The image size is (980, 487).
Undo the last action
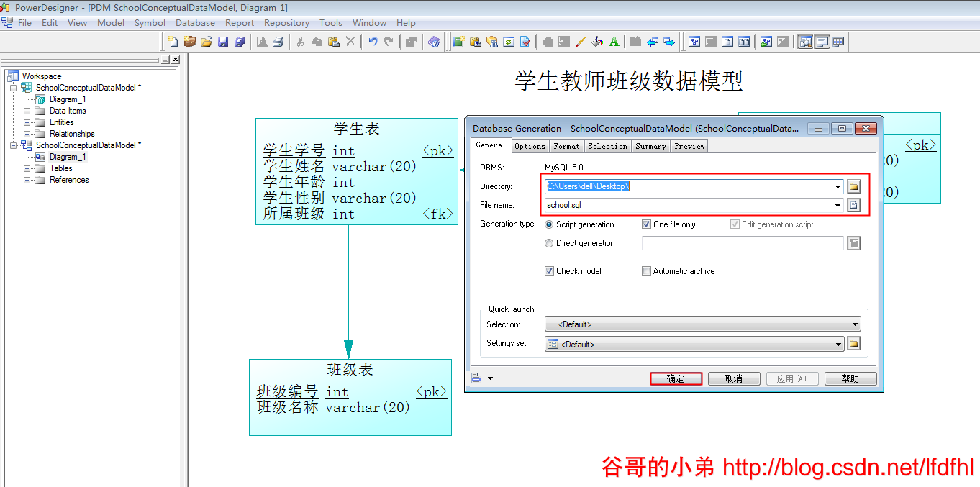(373, 41)
